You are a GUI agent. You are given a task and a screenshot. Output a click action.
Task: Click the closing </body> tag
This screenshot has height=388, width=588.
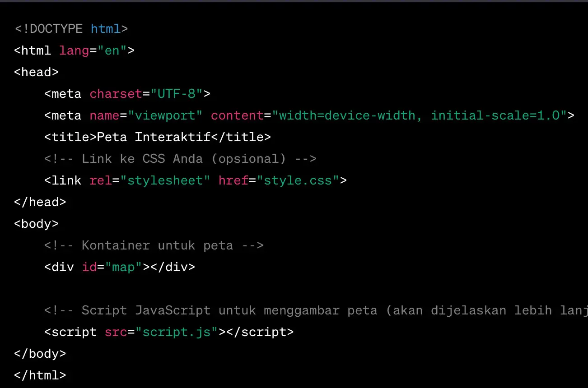coord(40,354)
